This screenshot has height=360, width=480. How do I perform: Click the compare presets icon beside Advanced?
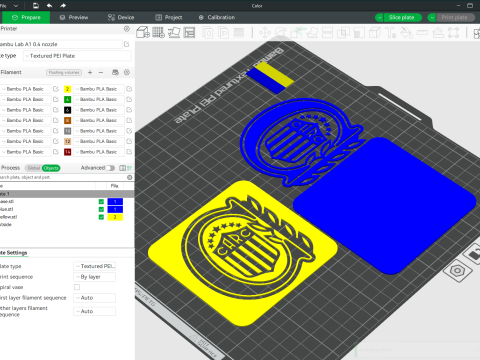[x=122, y=168]
